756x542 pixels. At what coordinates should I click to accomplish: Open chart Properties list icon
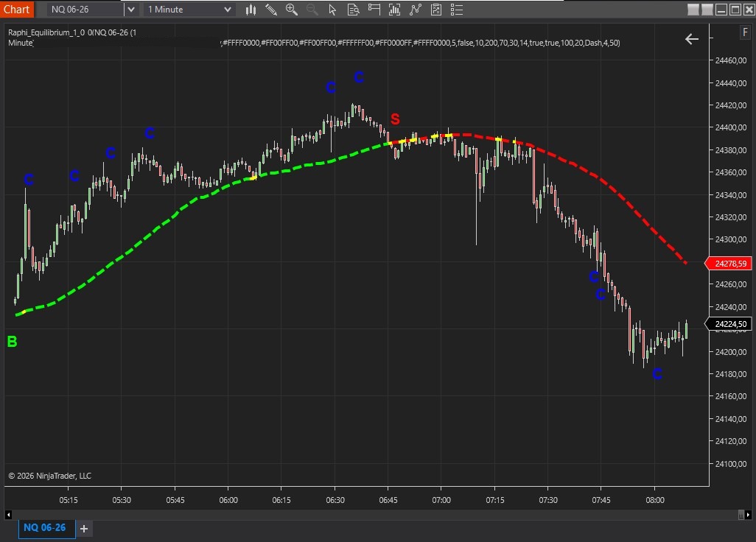(458, 10)
